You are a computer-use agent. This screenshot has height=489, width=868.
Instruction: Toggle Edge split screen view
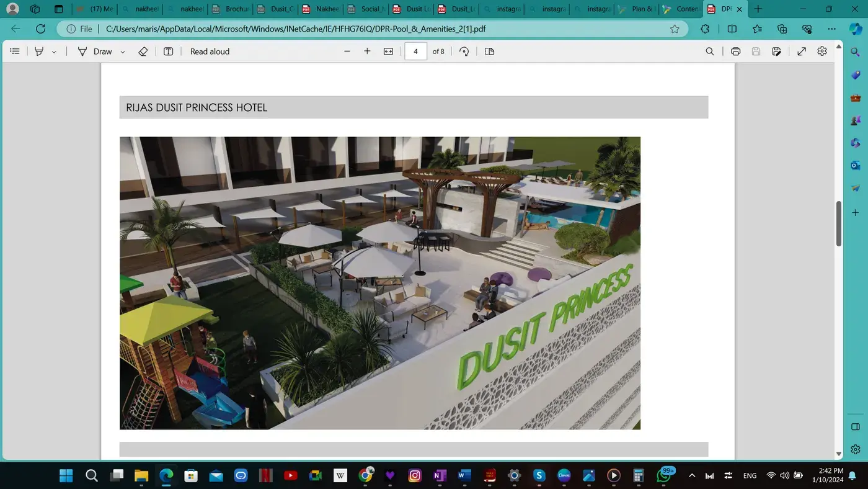(x=732, y=29)
